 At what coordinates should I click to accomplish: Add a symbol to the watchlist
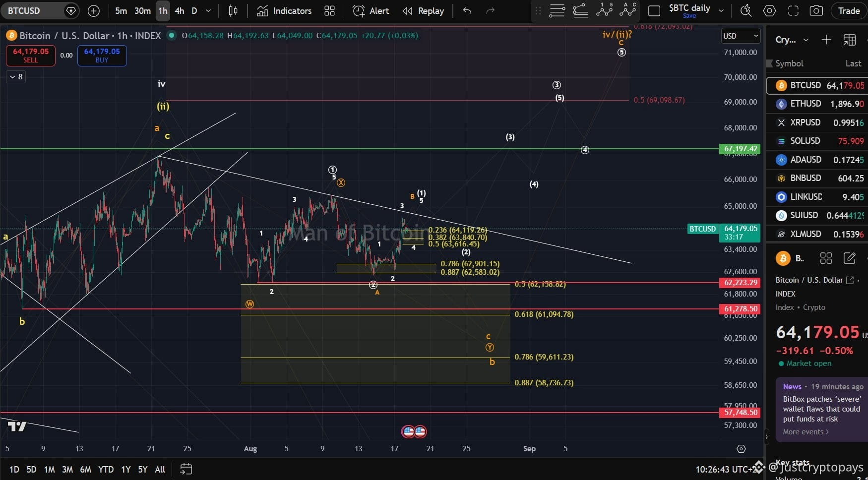coord(826,40)
